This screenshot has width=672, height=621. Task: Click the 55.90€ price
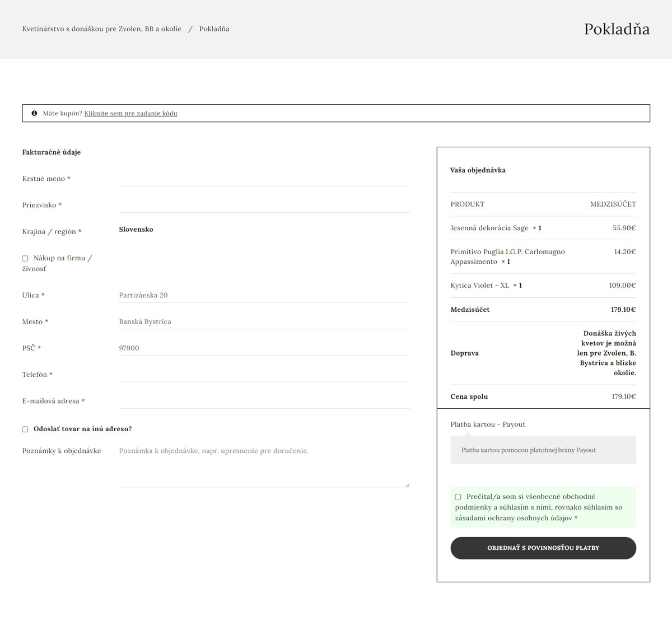[624, 228]
